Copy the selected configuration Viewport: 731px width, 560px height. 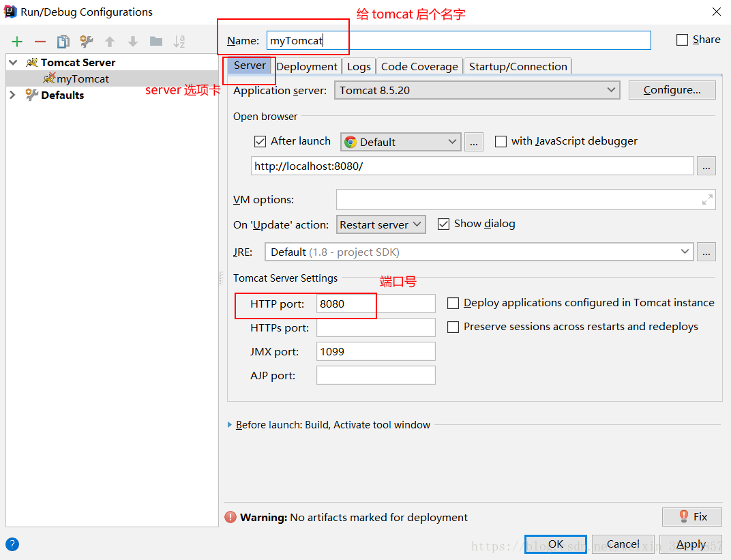tap(63, 42)
